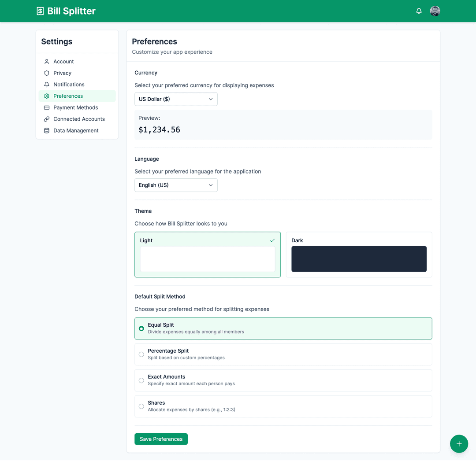Switch to the Connected Accounts settings section
Image resolution: width=476 pixels, height=461 pixels.
coord(79,119)
